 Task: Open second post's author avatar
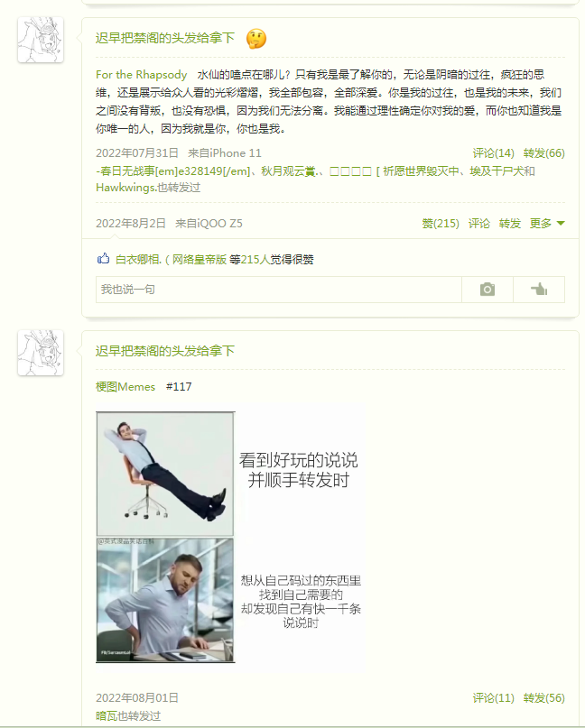41,353
